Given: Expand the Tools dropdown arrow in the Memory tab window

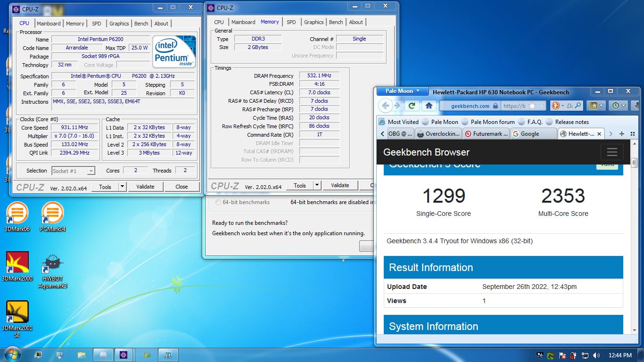Looking at the screenshot, I should 317,185.
